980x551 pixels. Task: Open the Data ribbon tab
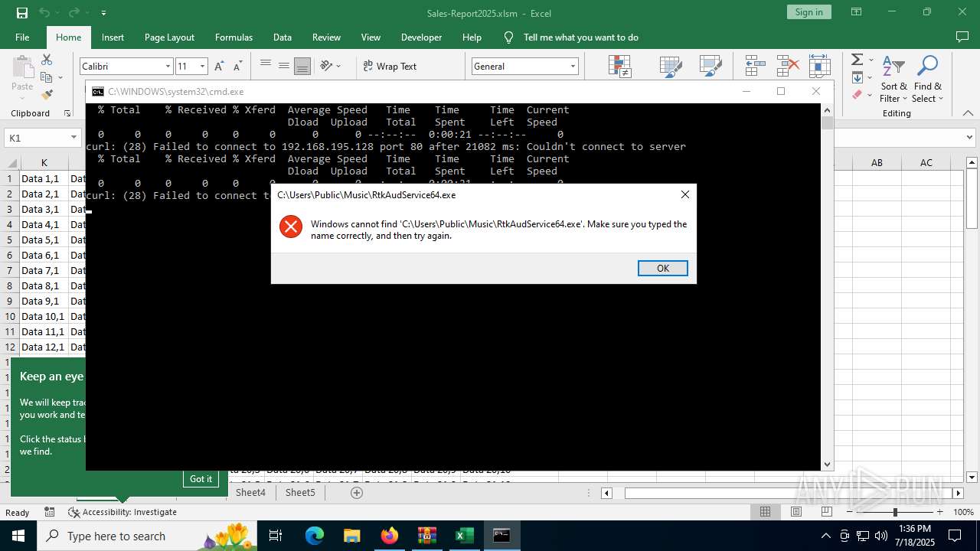tap(283, 37)
